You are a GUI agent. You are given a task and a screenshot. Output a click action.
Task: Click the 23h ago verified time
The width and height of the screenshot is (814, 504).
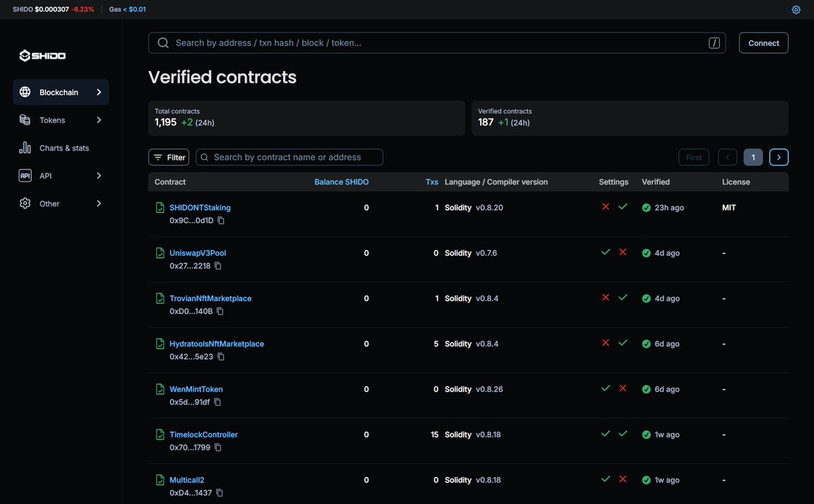pos(670,208)
